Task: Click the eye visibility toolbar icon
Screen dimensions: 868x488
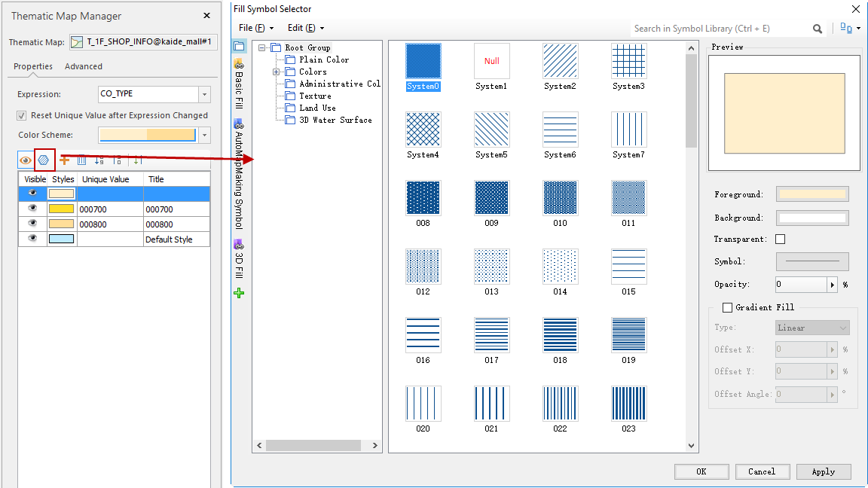Action: coord(26,160)
